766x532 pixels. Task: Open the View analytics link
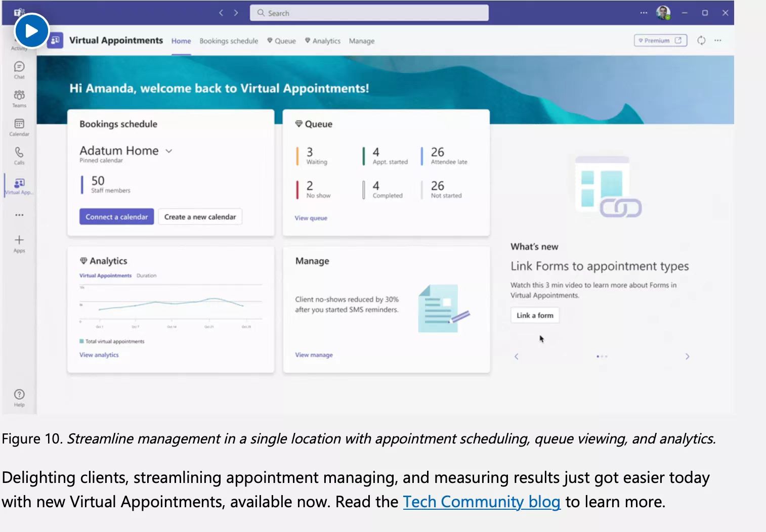(x=99, y=355)
